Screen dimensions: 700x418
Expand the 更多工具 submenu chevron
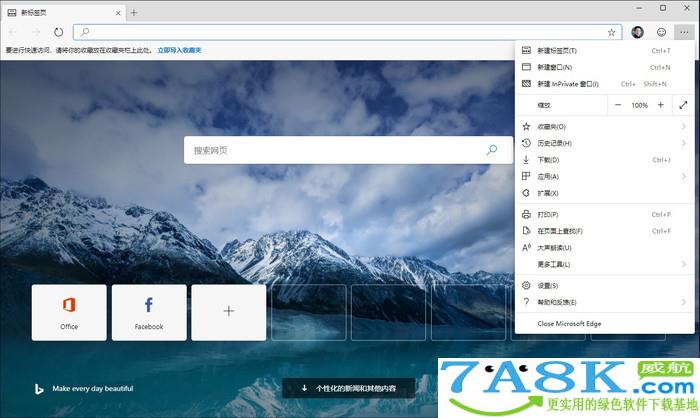tap(683, 264)
